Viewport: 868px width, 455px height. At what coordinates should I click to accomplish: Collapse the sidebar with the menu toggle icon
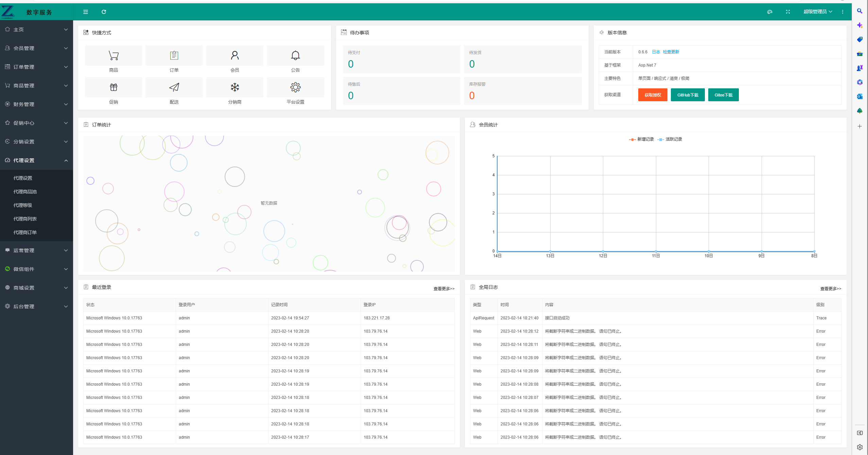86,12
